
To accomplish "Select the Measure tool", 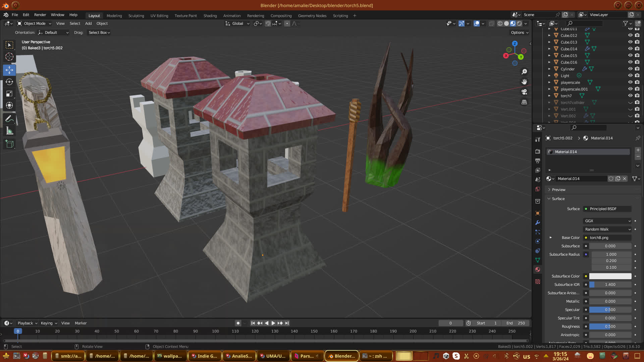I will (x=9, y=131).
